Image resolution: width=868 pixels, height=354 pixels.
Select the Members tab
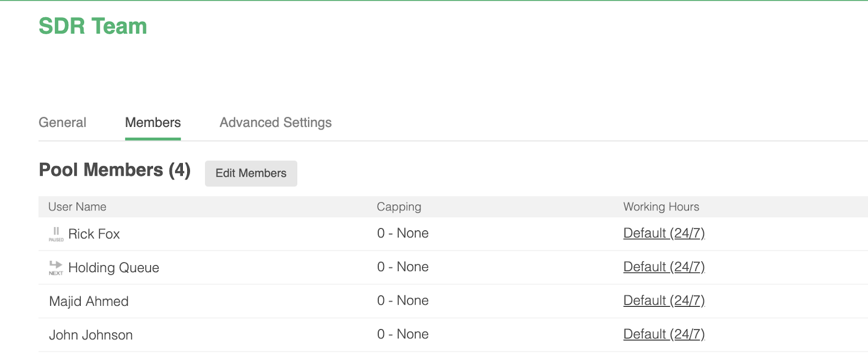click(153, 123)
